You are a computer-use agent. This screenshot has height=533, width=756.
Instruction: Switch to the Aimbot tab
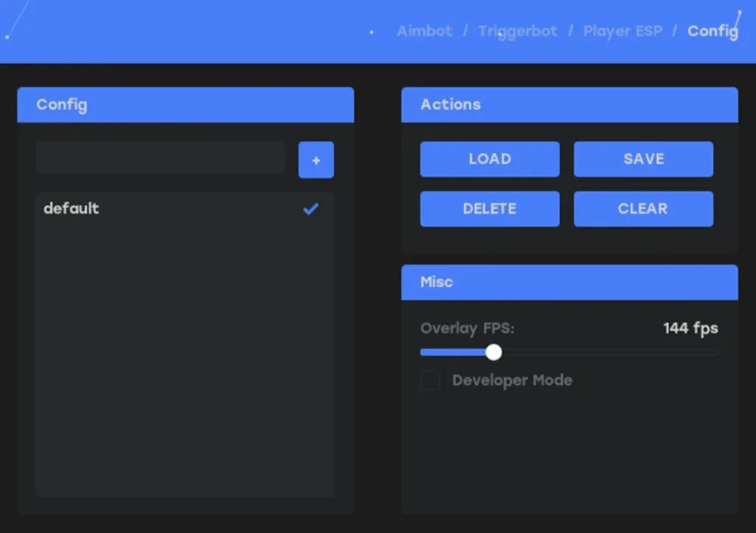coord(424,31)
